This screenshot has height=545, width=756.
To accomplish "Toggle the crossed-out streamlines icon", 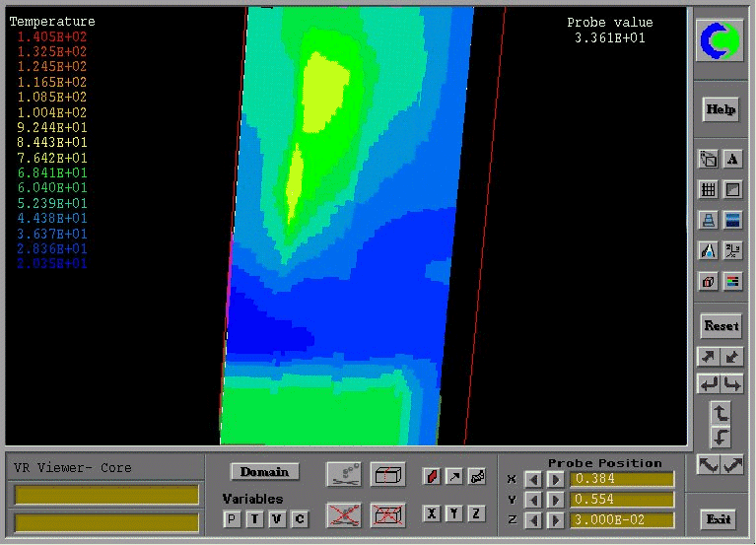I will (342, 513).
